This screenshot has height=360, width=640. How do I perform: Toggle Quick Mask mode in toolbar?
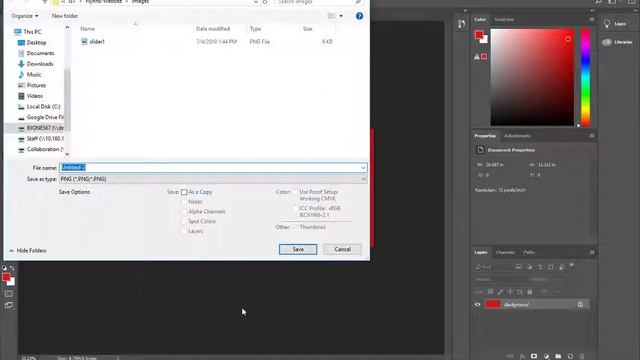click(x=9, y=294)
